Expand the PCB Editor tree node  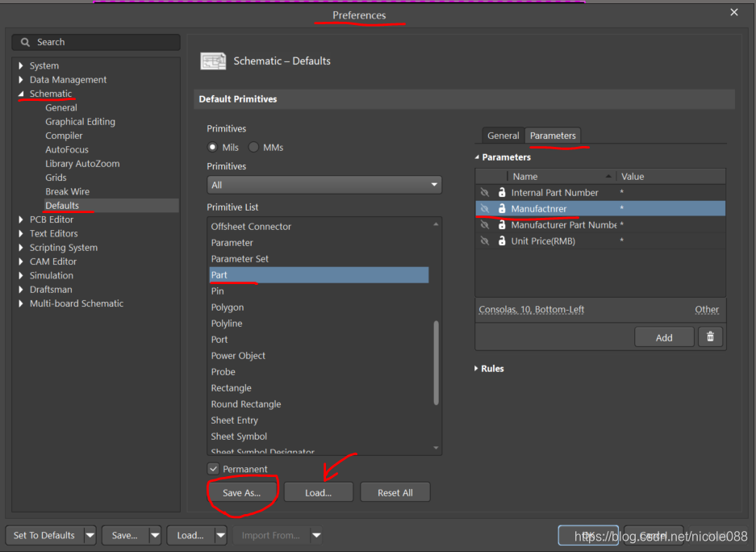tap(22, 220)
